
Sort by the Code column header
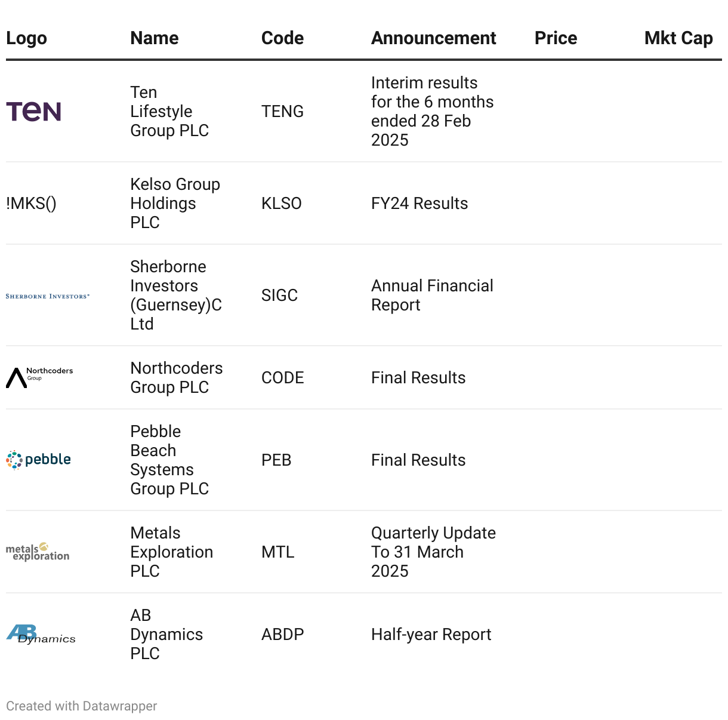(x=282, y=38)
